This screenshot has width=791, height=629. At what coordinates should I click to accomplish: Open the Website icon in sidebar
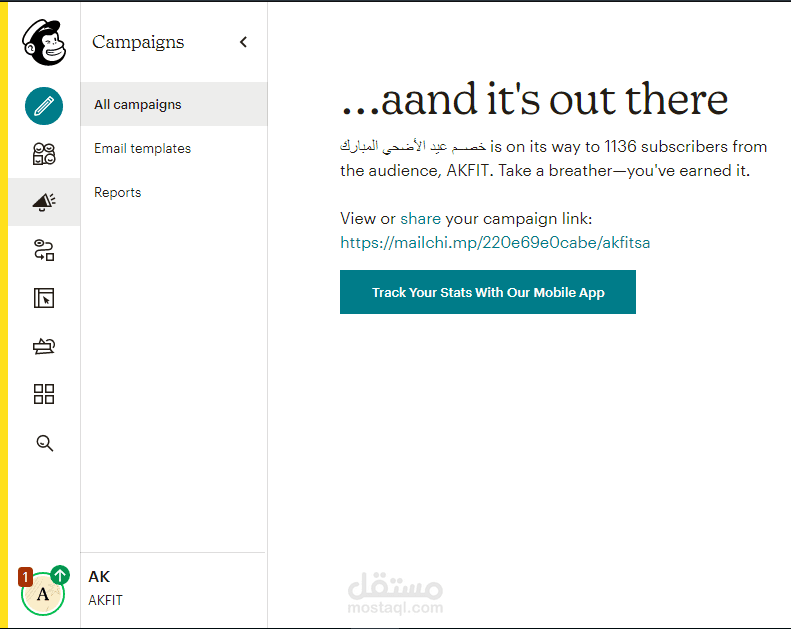point(44,298)
